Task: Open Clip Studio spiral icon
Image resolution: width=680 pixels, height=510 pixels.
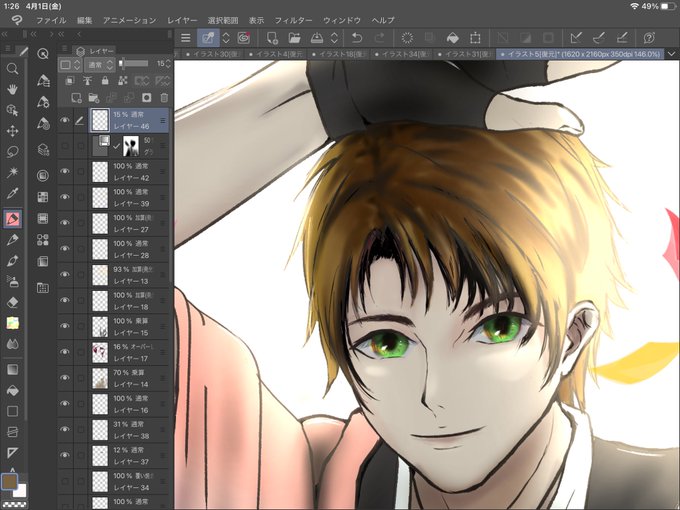Action: (x=244, y=38)
